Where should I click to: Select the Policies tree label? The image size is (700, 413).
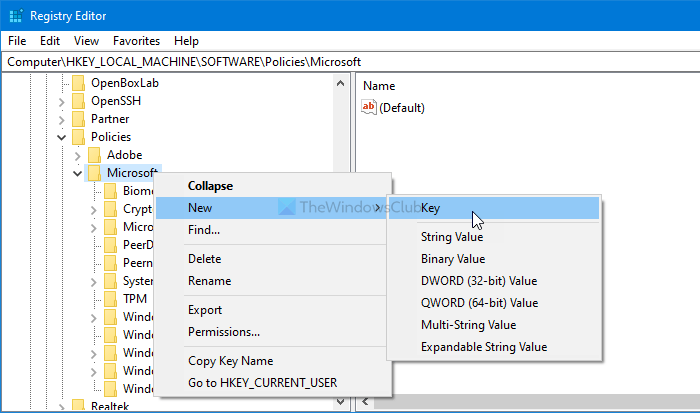(111, 137)
